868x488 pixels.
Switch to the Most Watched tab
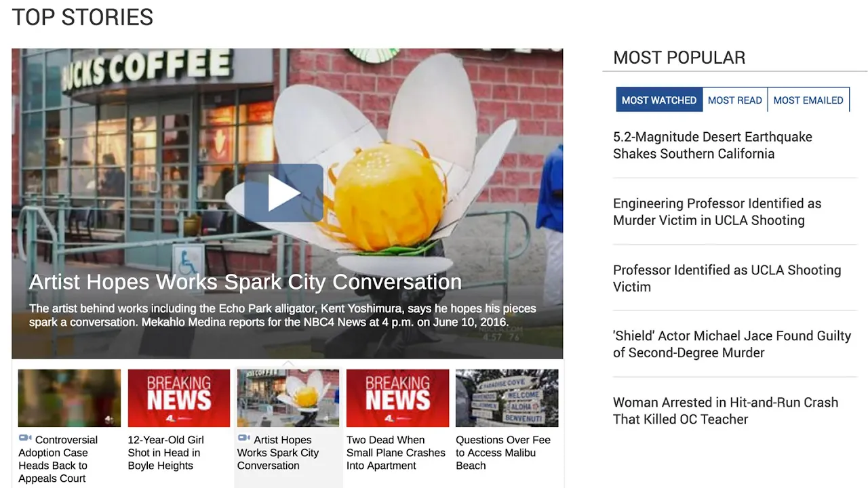659,100
